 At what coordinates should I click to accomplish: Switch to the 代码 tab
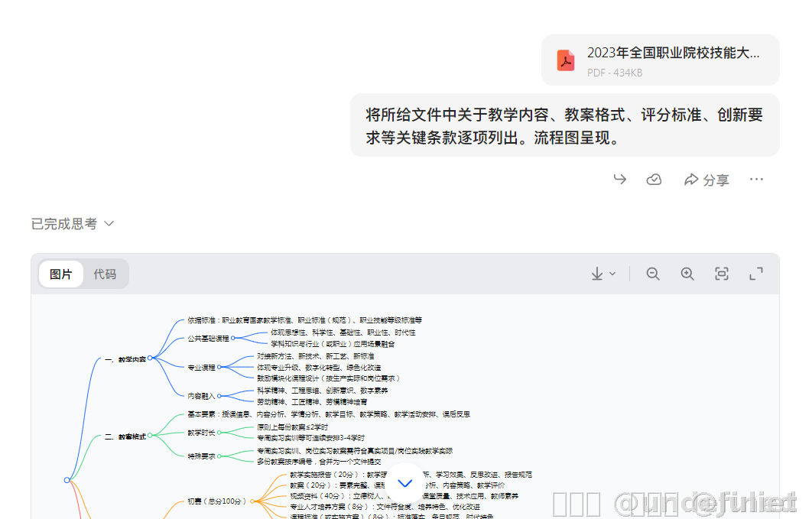pos(105,274)
